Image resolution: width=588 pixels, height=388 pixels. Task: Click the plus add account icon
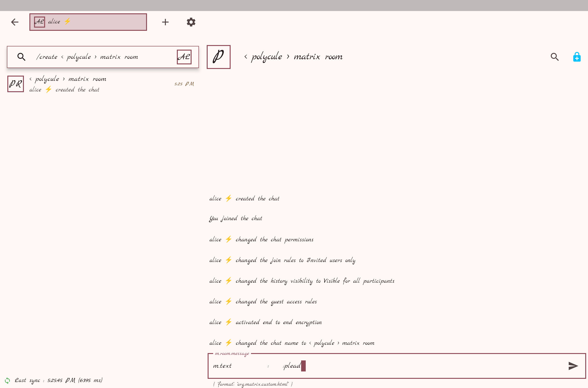165,22
